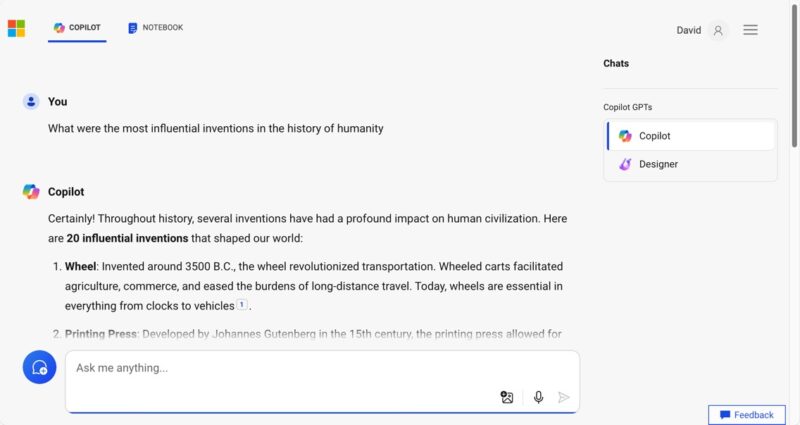Click the You user avatar icon
The height and width of the screenshot is (425, 800).
(31, 102)
